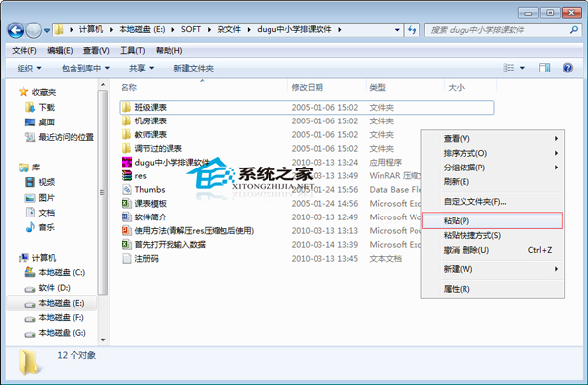The image size is (588, 385).
Task: Sort by the 名称 column header
Action: click(129, 88)
